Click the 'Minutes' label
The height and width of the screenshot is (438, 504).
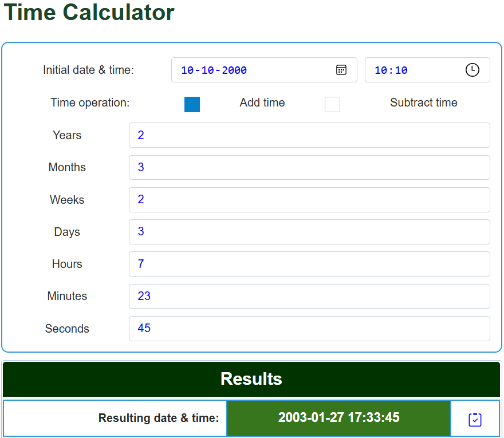[x=67, y=296]
